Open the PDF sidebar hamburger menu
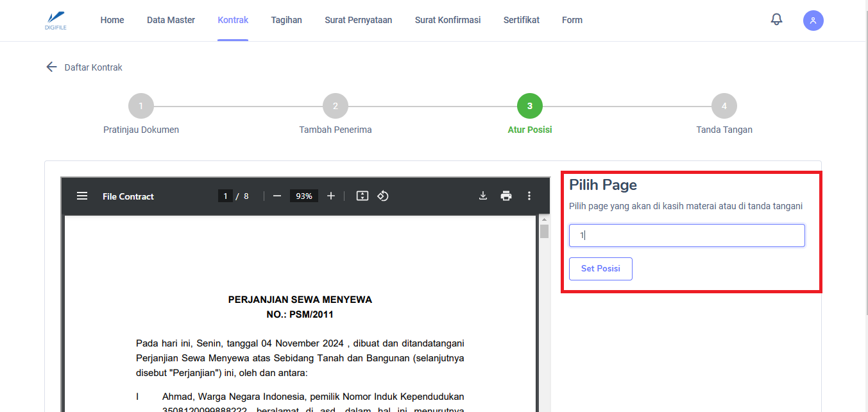 click(x=82, y=196)
